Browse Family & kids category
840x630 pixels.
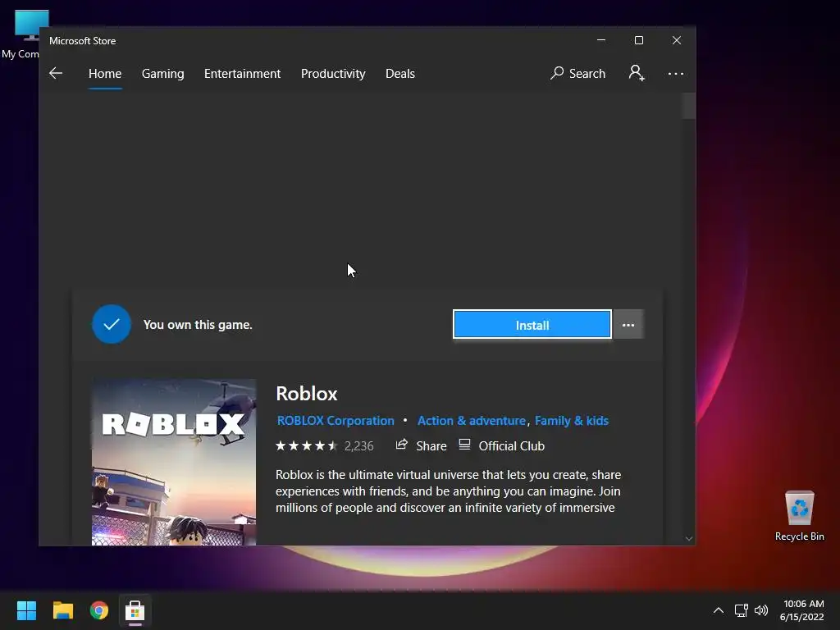pyautogui.click(x=572, y=421)
